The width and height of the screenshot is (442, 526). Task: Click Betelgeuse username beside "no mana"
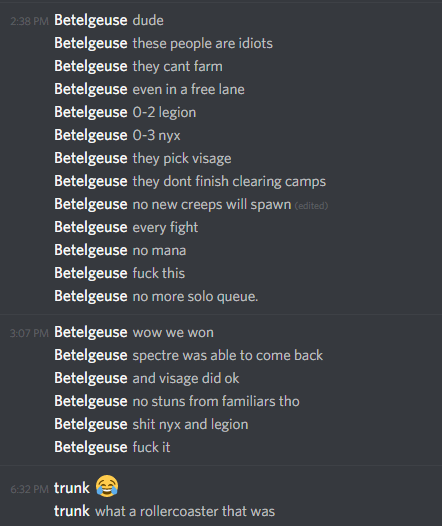point(91,250)
